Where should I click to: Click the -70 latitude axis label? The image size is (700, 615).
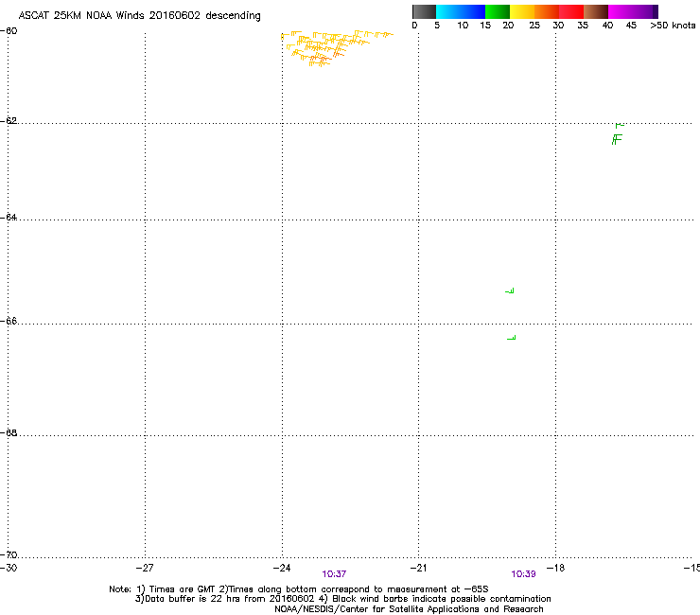9,555
